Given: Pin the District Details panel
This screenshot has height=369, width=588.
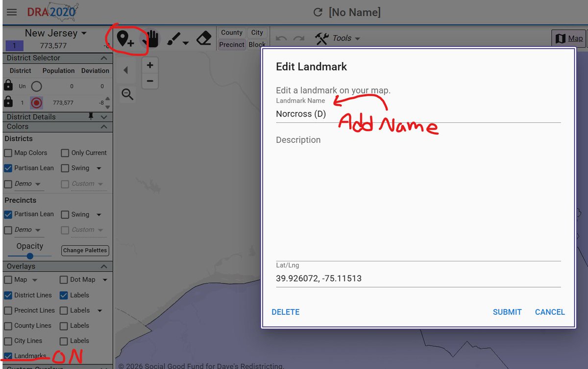Looking at the screenshot, I should (x=91, y=116).
